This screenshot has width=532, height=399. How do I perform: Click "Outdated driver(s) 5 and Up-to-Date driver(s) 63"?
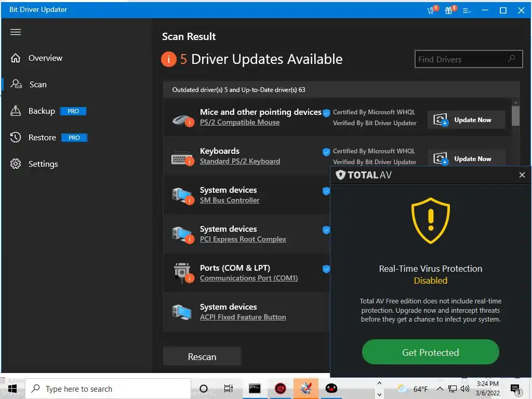pos(238,90)
